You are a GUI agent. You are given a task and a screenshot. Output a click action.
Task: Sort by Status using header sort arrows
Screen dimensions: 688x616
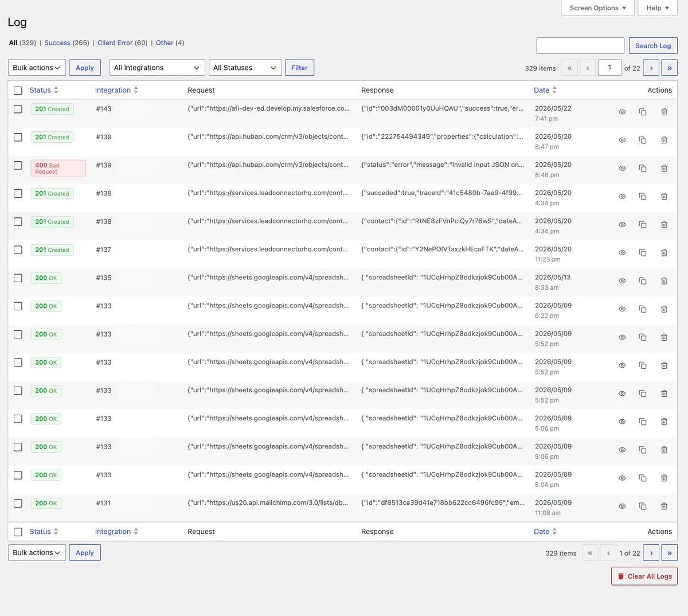[x=56, y=90]
